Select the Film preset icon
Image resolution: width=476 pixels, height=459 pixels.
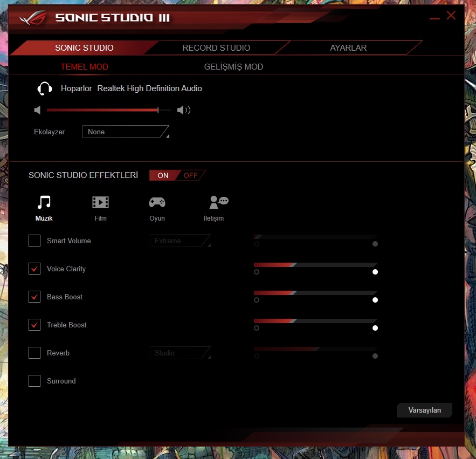click(x=100, y=202)
